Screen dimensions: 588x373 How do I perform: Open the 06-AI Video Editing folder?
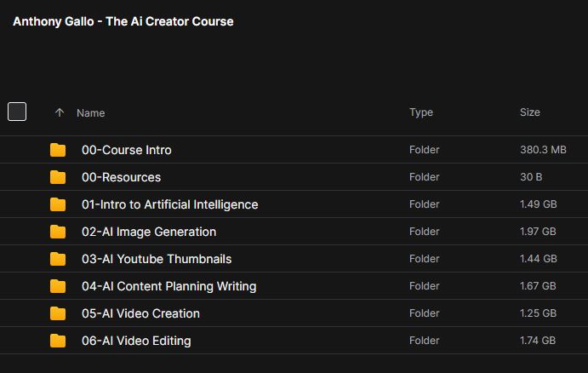[136, 341]
